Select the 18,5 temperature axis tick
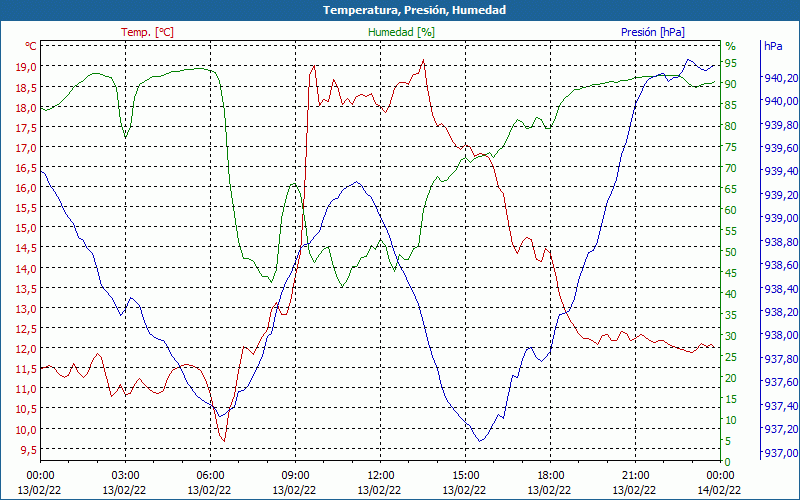 (27, 87)
